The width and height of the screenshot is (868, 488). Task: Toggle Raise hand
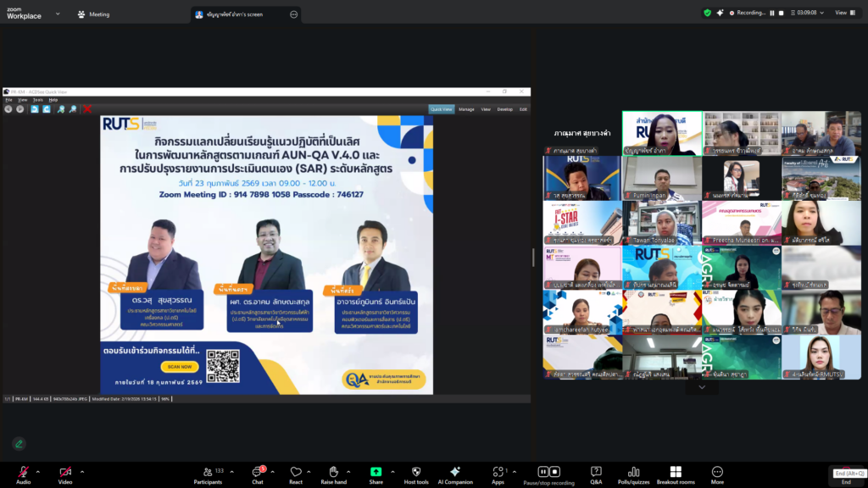click(333, 473)
